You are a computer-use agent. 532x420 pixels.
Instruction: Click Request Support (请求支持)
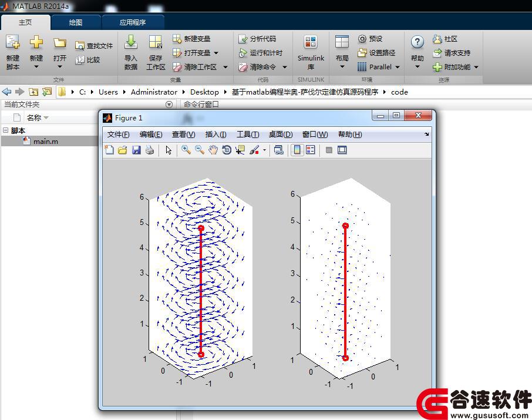(452, 53)
